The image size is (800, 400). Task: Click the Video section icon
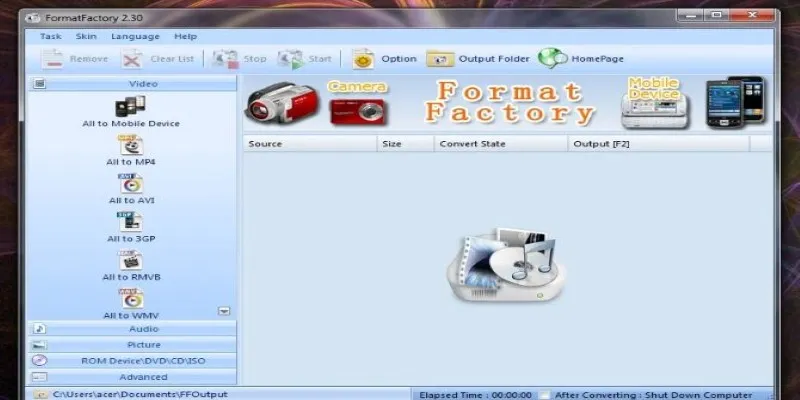(39, 84)
